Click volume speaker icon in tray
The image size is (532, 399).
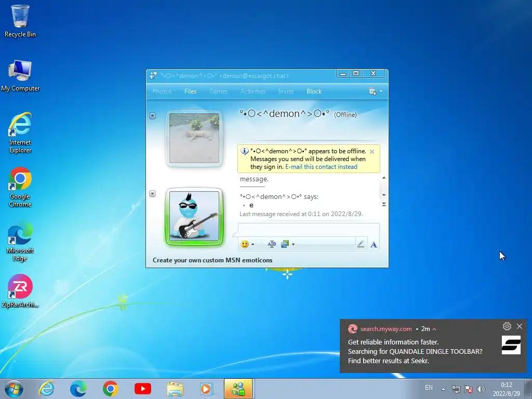(481, 389)
